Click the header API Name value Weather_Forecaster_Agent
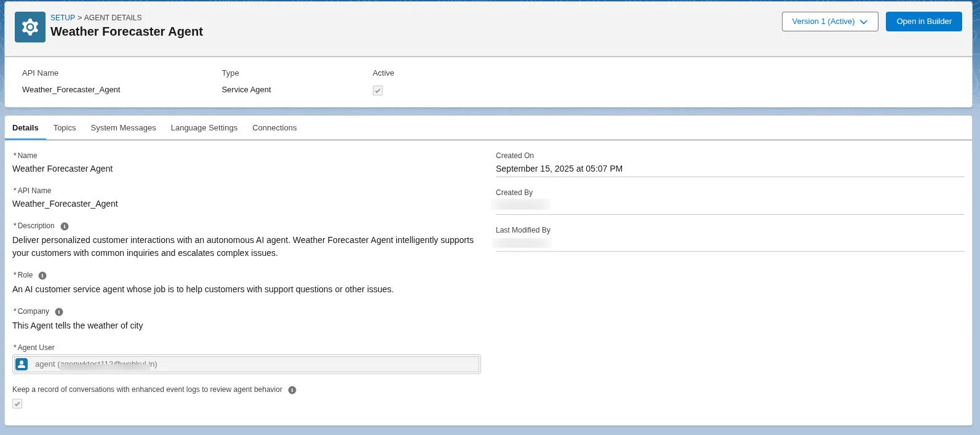The height and width of the screenshot is (435, 980). (x=71, y=90)
